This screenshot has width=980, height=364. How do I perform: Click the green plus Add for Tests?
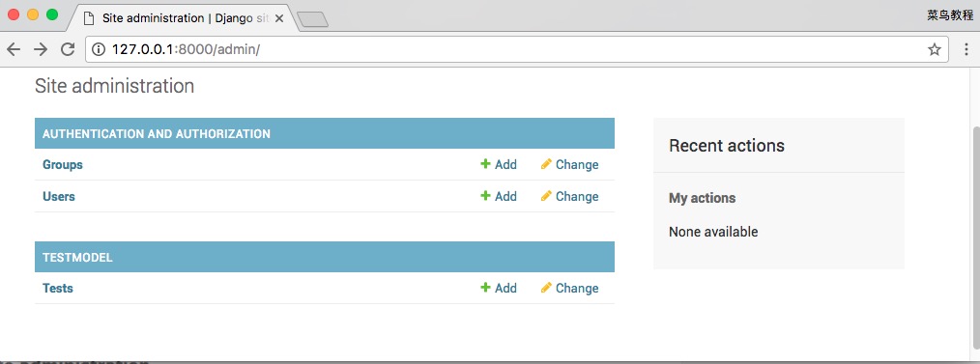pos(499,288)
